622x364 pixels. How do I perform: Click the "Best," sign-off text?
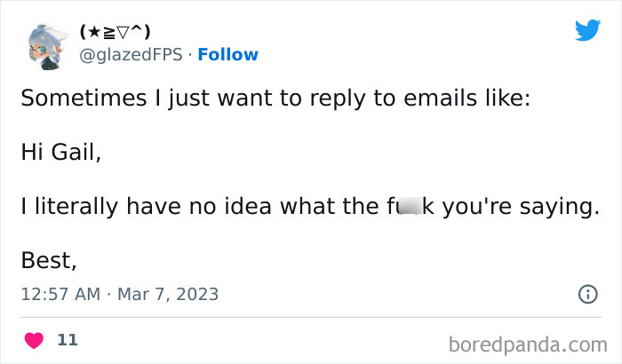point(49,261)
